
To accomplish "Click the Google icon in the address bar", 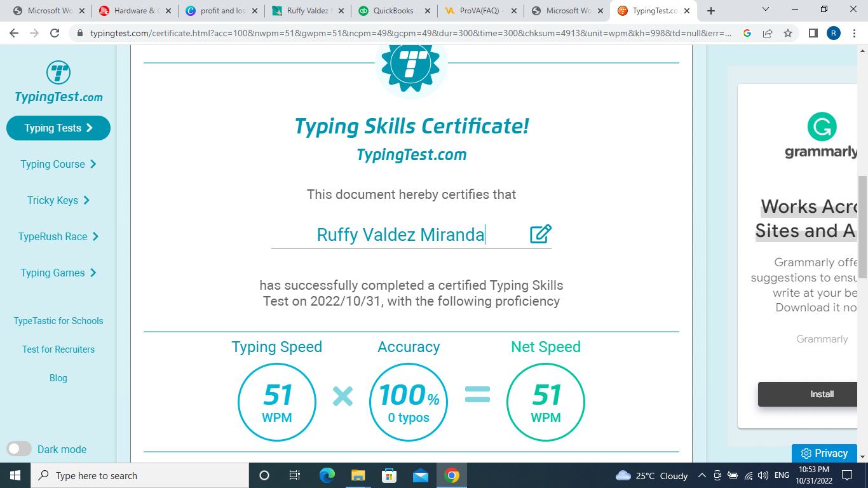I will pyautogui.click(x=747, y=33).
